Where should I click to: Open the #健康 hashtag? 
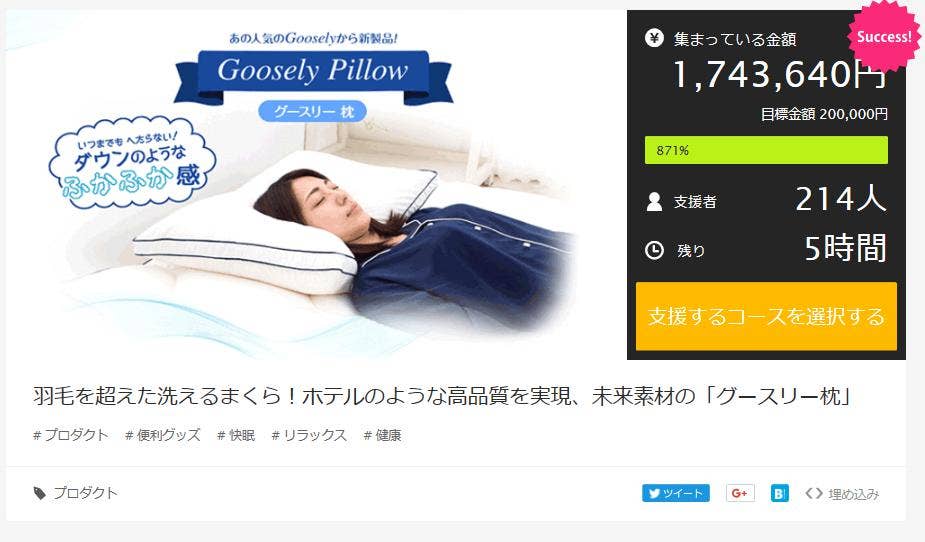click(x=382, y=435)
